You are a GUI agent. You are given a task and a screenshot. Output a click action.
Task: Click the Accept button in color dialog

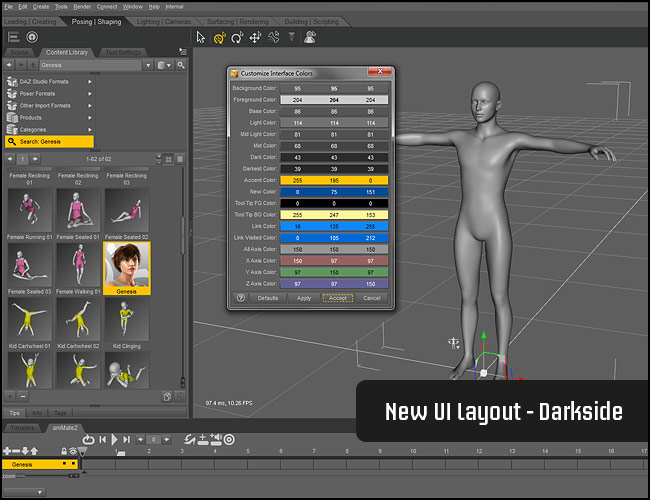337,298
